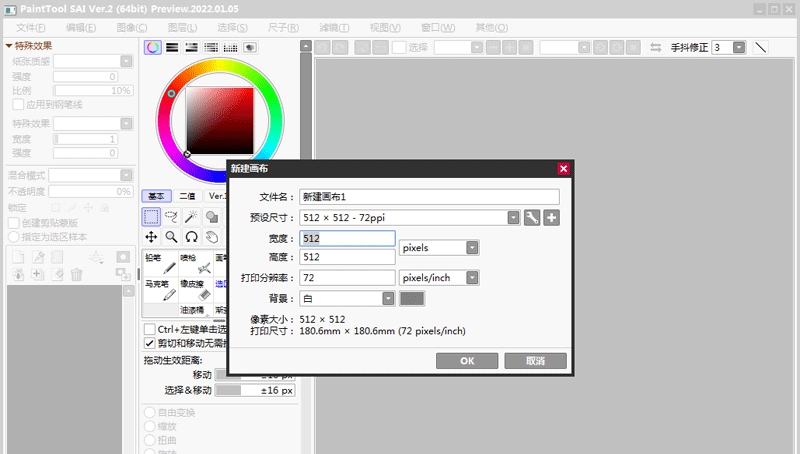This screenshot has height=454, width=800.
Task: Open the 视图(V) menu
Action: [x=385, y=28]
